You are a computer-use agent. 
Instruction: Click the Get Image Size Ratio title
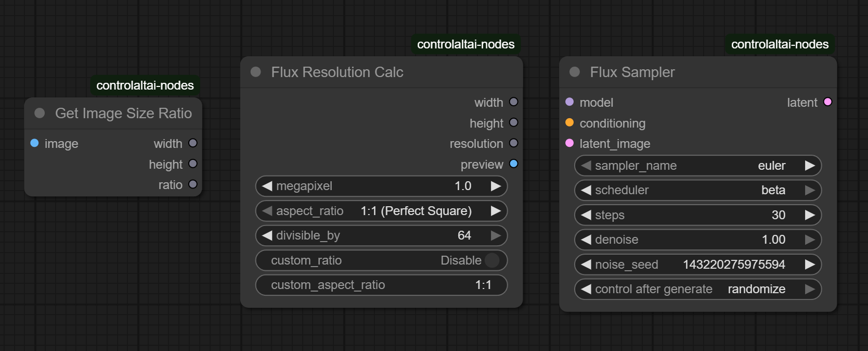(123, 113)
